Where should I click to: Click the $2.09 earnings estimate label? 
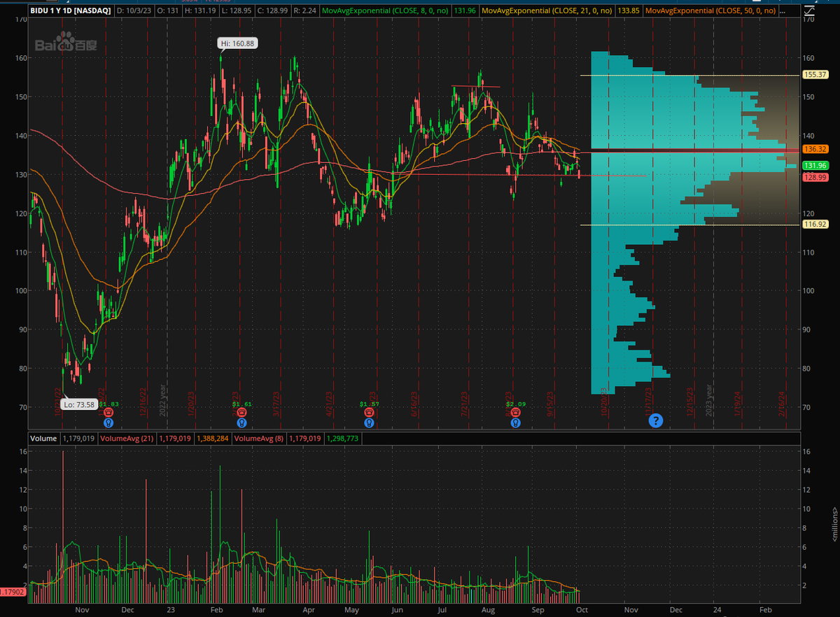coord(516,404)
